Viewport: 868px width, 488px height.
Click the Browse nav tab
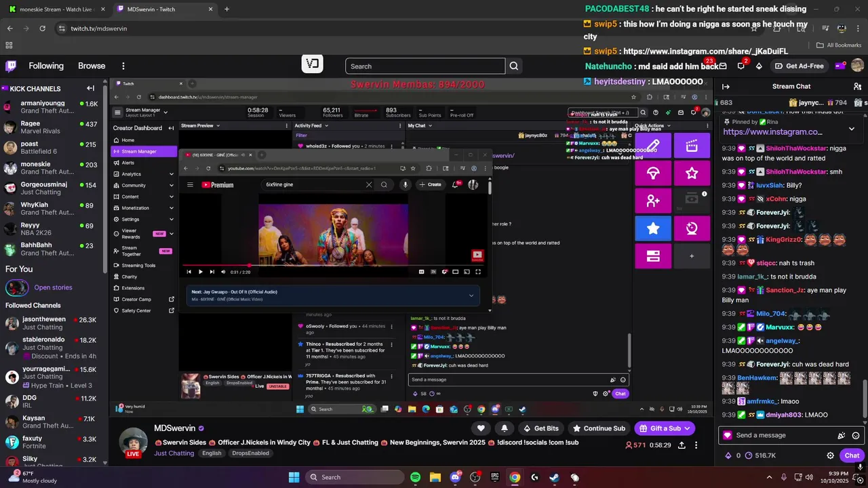(92, 66)
